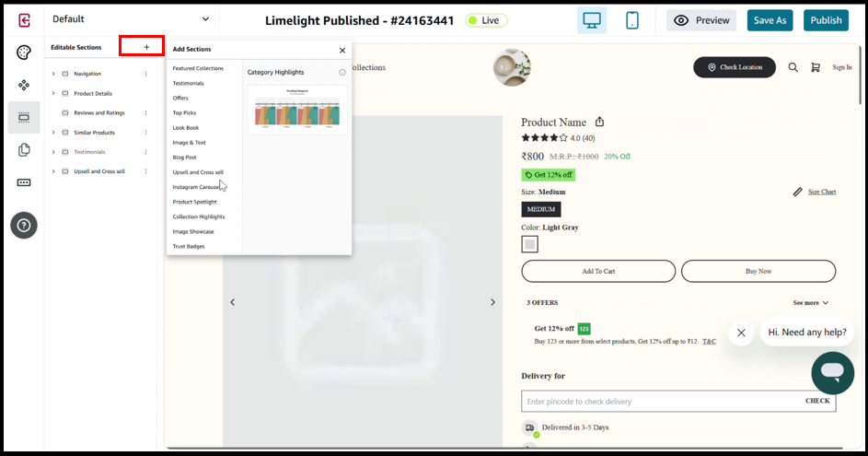Select the desktop view icon
The width and height of the screenshot is (868, 456).
click(592, 20)
